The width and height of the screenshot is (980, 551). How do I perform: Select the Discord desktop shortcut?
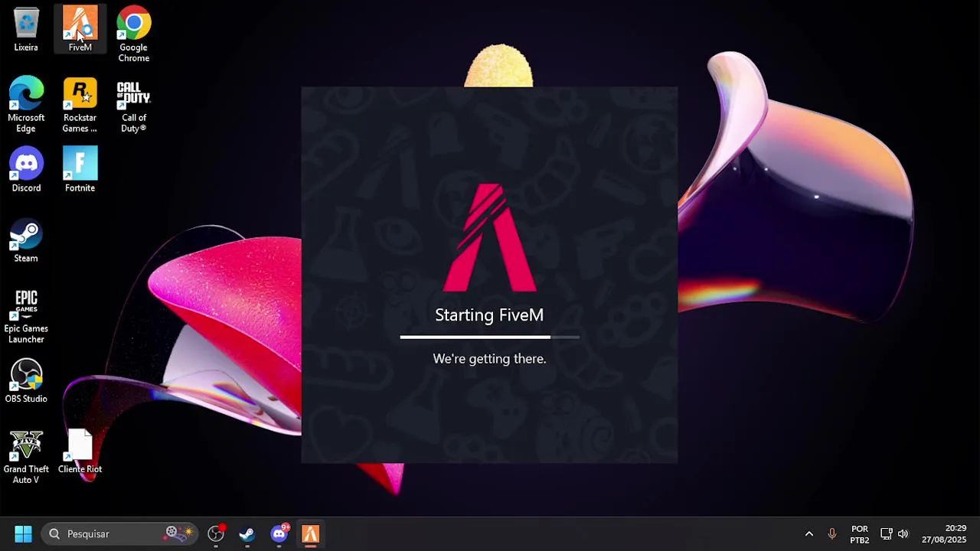26,170
